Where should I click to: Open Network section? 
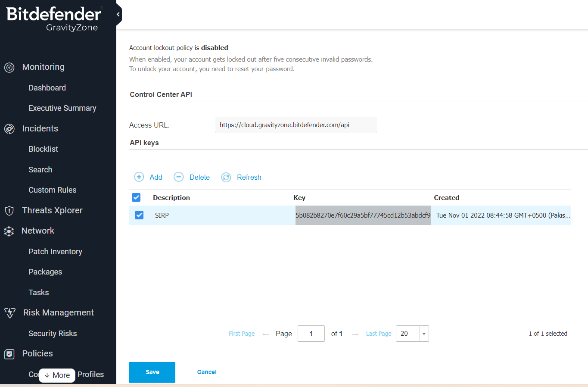tap(38, 231)
